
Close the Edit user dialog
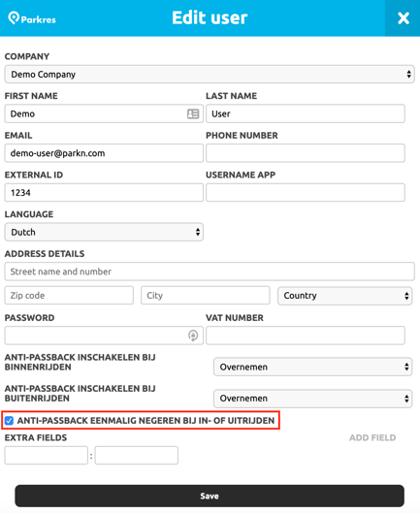(x=403, y=18)
